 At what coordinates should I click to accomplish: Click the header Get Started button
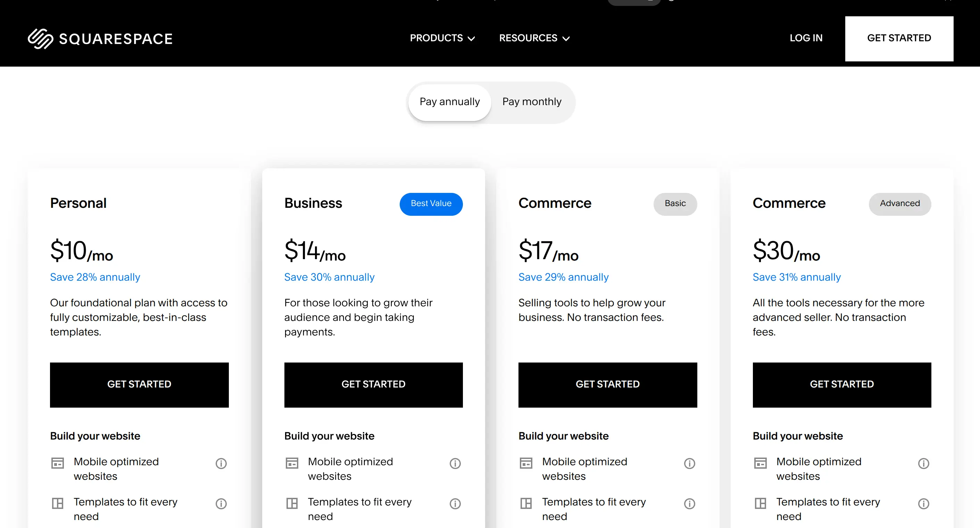(899, 39)
